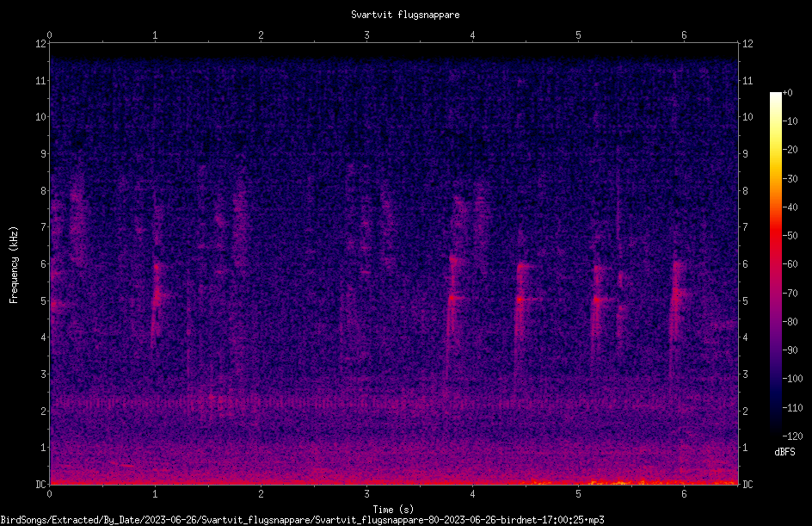Click '5' on the left frequency axis
The height and width of the screenshot is (526, 812).
(44, 300)
